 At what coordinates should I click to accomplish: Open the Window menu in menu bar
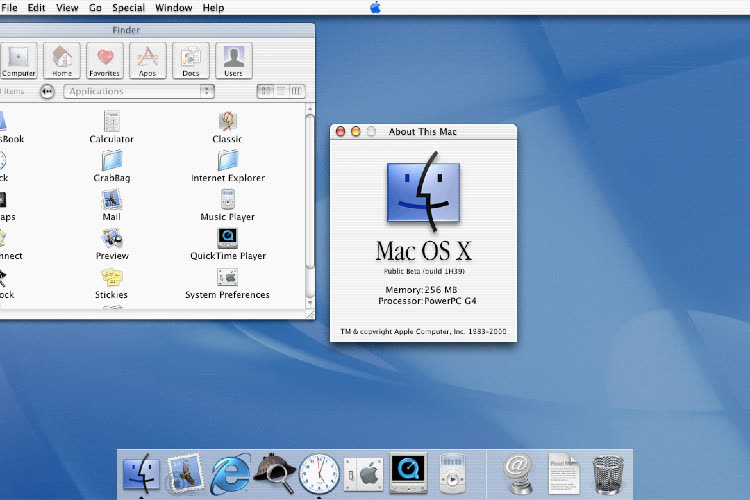click(x=174, y=8)
